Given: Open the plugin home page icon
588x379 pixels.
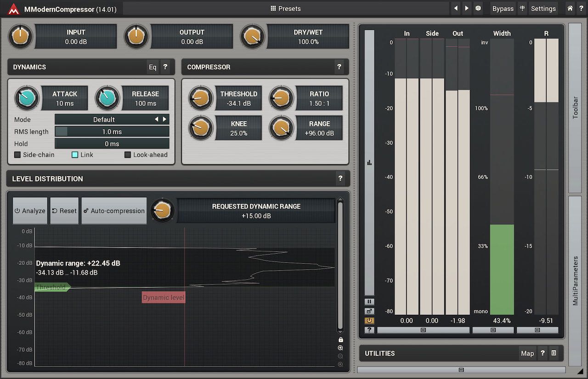Looking at the screenshot, I should [570, 8].
